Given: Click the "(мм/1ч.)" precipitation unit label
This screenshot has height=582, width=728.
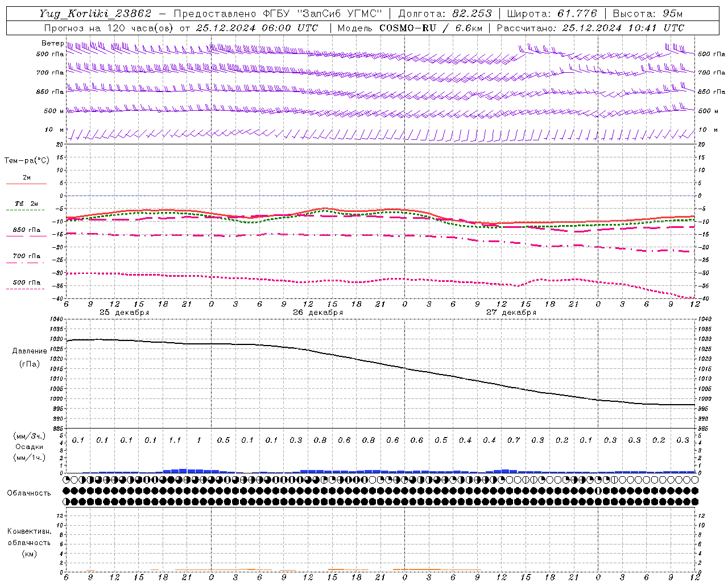Looking at the screenshot, I should click(30, 458).
